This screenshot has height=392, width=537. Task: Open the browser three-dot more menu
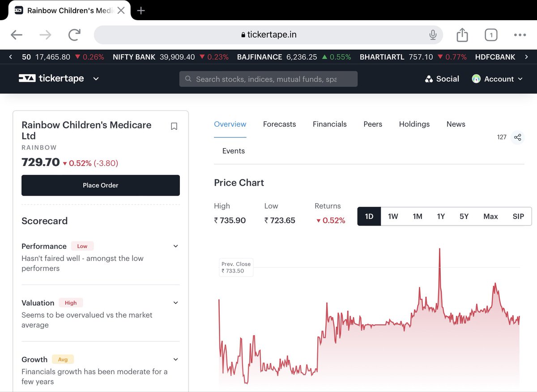click(520, 35)
